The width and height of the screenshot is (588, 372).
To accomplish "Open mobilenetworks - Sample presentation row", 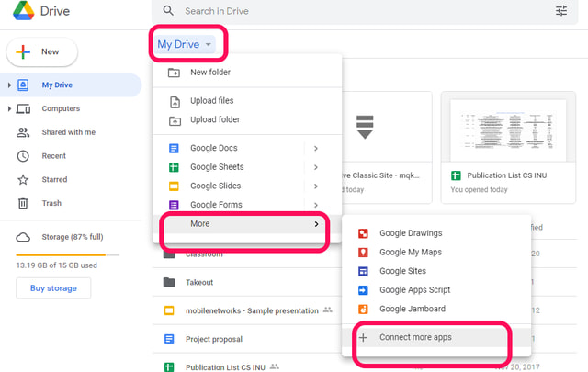I will [365, 310].
